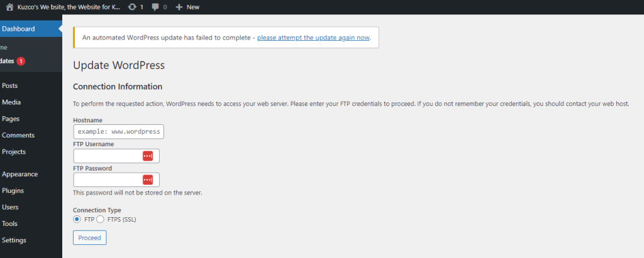Open the comments bubble icon
The width and height of the screenshot is (644, 258).
tap(156, 7)
